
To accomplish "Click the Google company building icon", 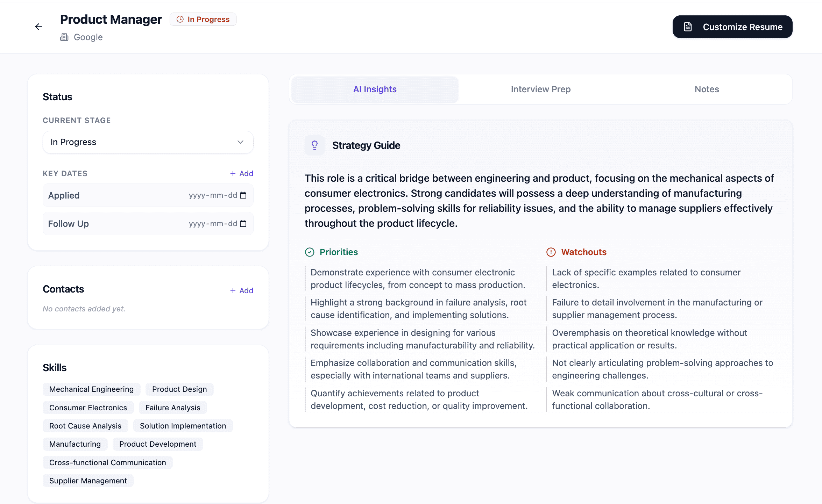I will 64,37.
